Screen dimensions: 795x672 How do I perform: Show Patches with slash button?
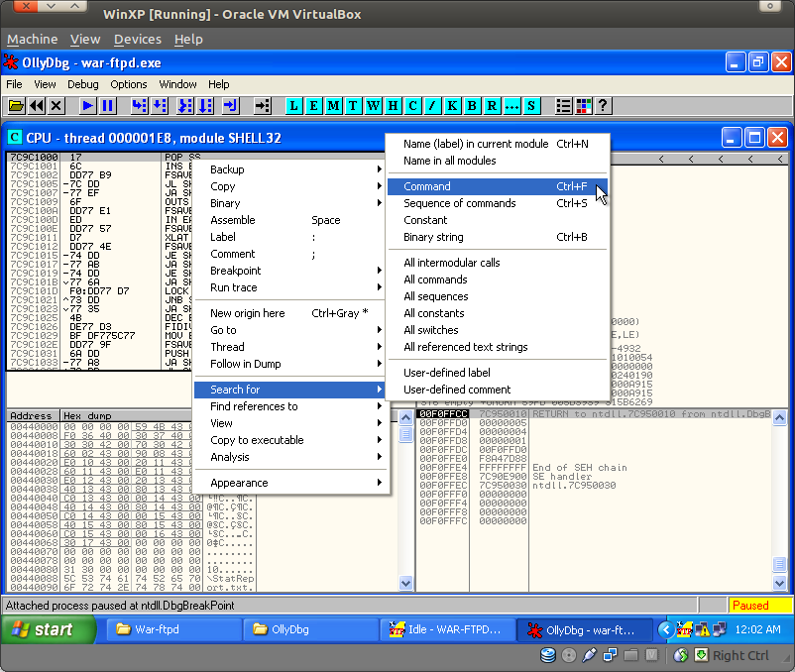432,106
